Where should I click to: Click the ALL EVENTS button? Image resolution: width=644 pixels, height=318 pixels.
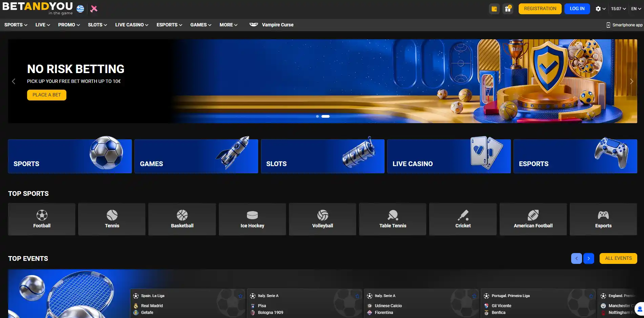pos(618,258)
